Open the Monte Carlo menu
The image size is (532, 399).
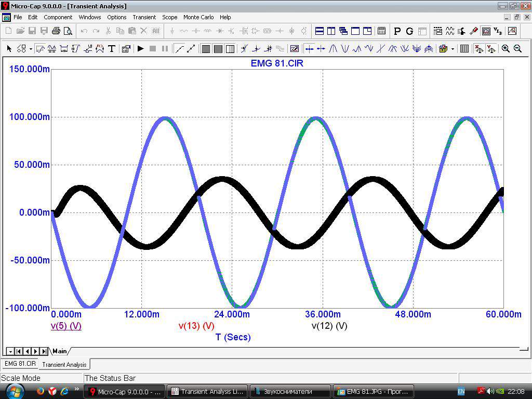coord(198,17)
